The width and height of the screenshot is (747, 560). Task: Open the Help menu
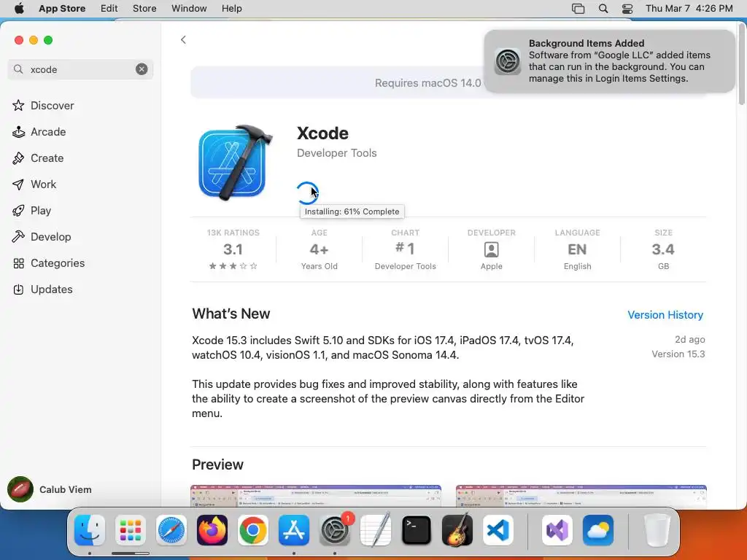231,9
